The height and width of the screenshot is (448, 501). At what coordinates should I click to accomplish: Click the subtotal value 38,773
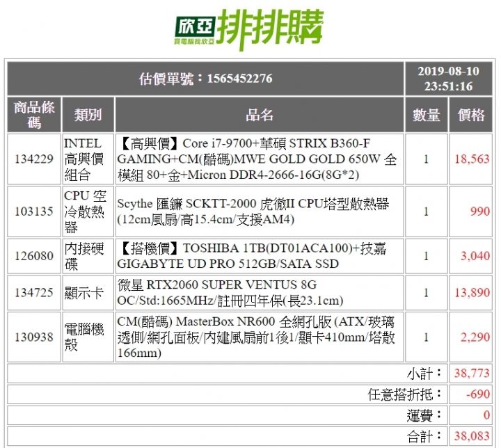[x=472, y=374]
